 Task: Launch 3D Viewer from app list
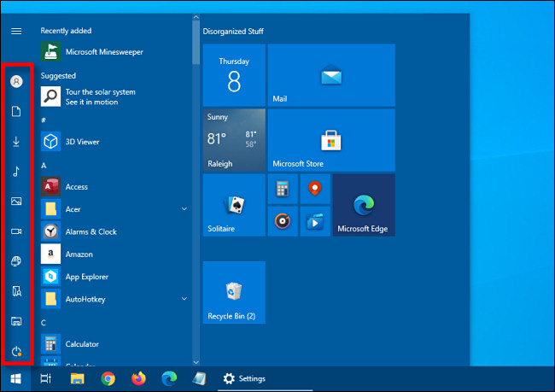tap(82, 142)
